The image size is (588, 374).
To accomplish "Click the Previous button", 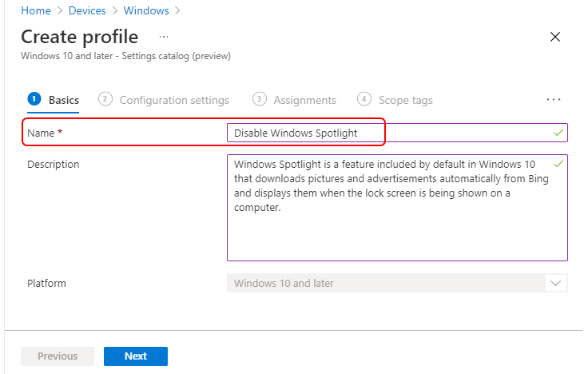I will point(58,356).
